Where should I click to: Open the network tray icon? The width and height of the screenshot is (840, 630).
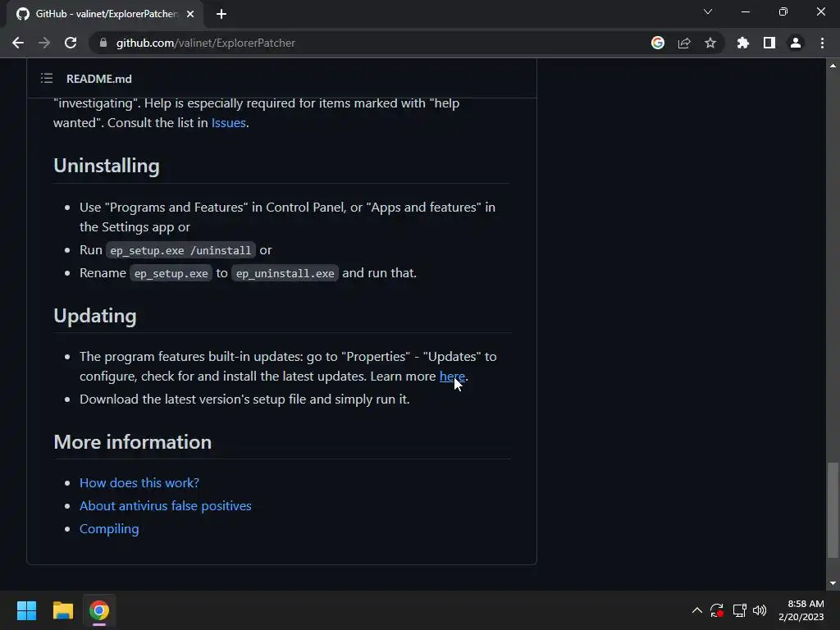point(739,610)
